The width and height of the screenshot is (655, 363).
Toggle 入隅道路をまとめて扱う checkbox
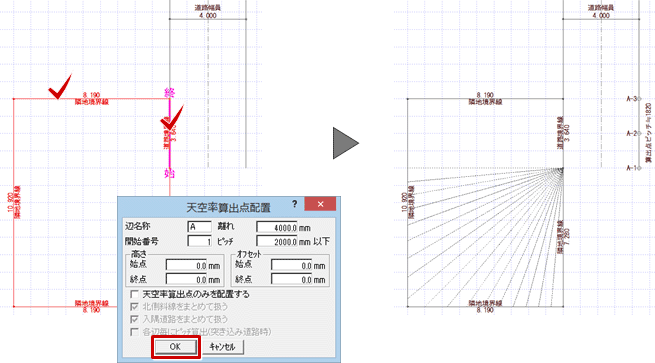pos(135,319)
